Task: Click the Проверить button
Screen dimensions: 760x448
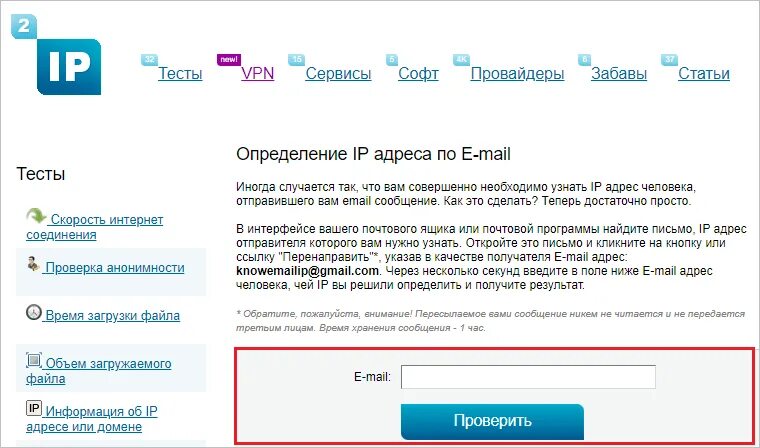Action: [492, 421]
